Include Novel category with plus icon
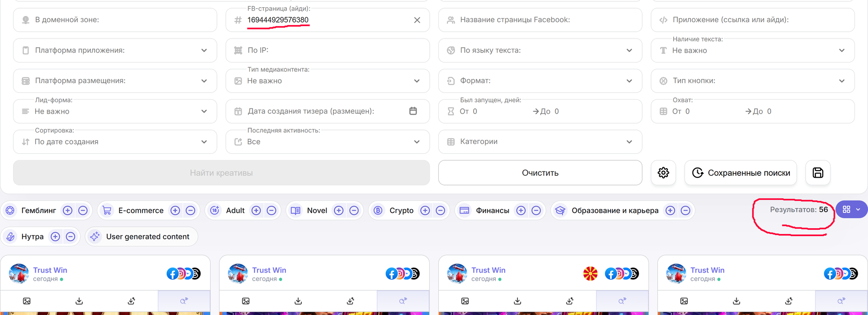The image size is (868, 315). 339,210
